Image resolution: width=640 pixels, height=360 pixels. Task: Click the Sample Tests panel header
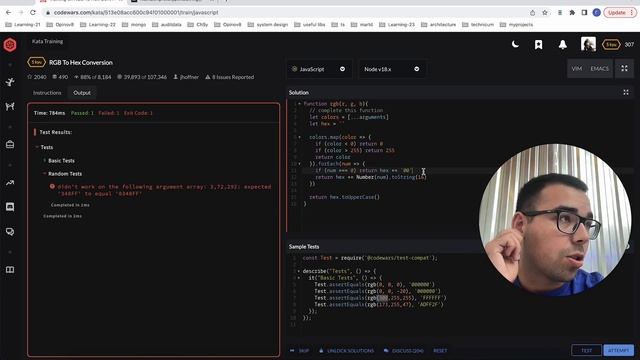pyautogui.click(x=304, y=247)
